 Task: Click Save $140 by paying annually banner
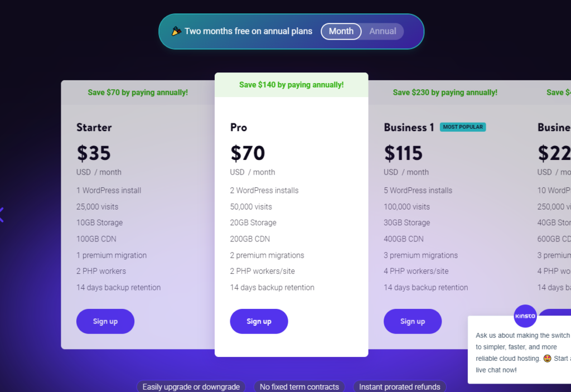pos(291,85)
